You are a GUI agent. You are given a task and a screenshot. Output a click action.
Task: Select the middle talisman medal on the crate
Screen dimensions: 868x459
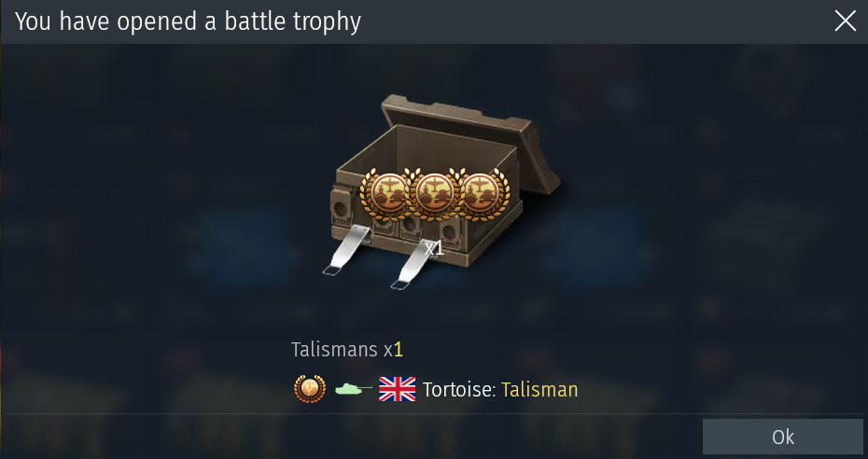point(434,194)
